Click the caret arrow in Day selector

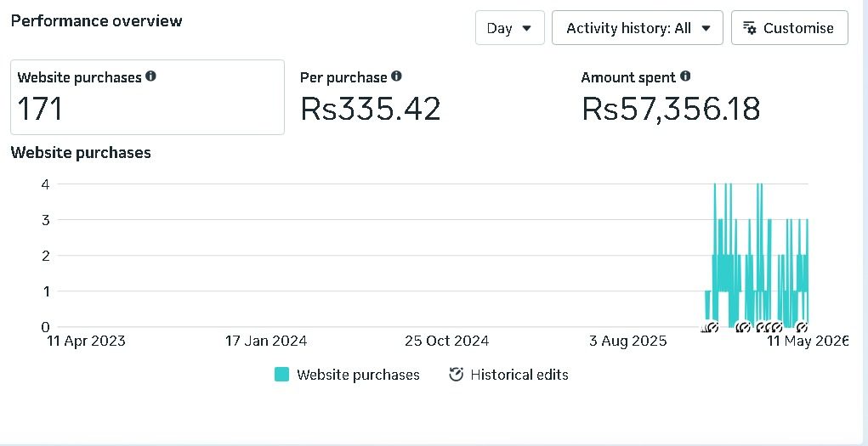pyautogui.click(x=527, y=28)
